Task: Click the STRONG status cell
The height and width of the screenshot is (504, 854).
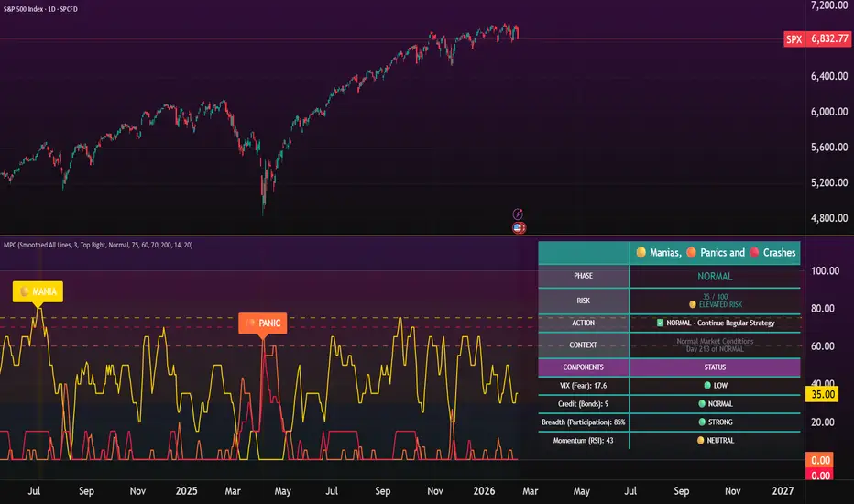Action: pyautogui.click(x=715, y=422)
